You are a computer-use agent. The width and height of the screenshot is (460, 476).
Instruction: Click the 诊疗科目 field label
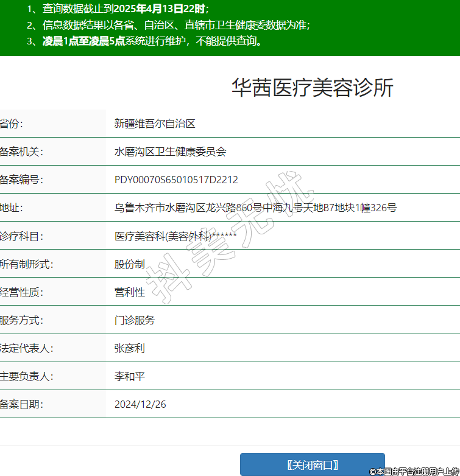[21, 236]
